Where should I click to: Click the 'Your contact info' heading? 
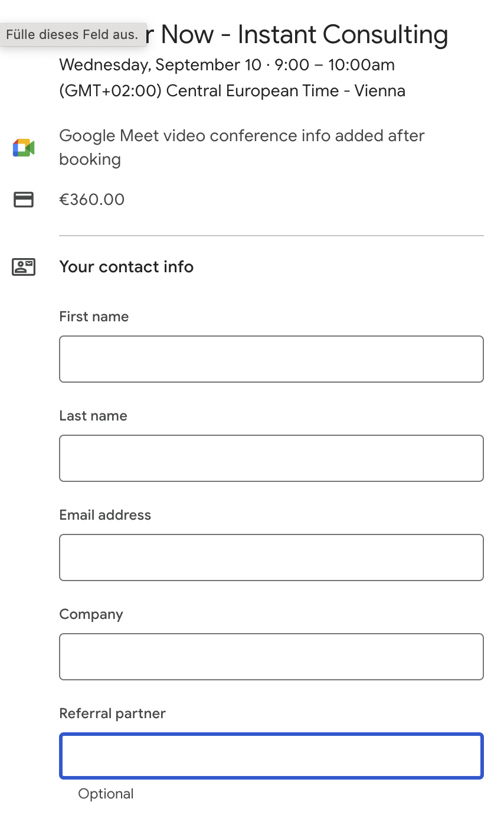[x=126, y=267]
